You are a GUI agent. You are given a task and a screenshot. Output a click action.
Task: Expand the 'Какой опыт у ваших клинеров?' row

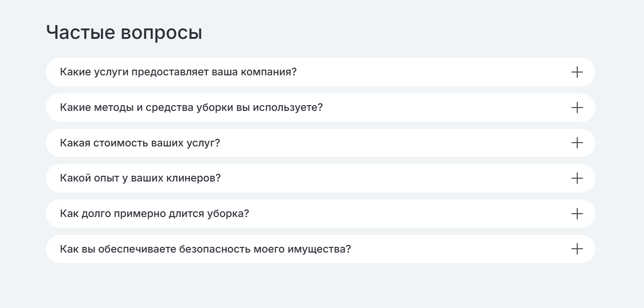[321, 178]
